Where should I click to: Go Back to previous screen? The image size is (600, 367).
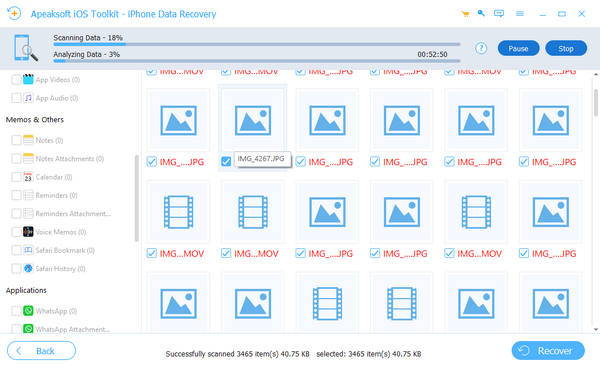pos(41,351)
